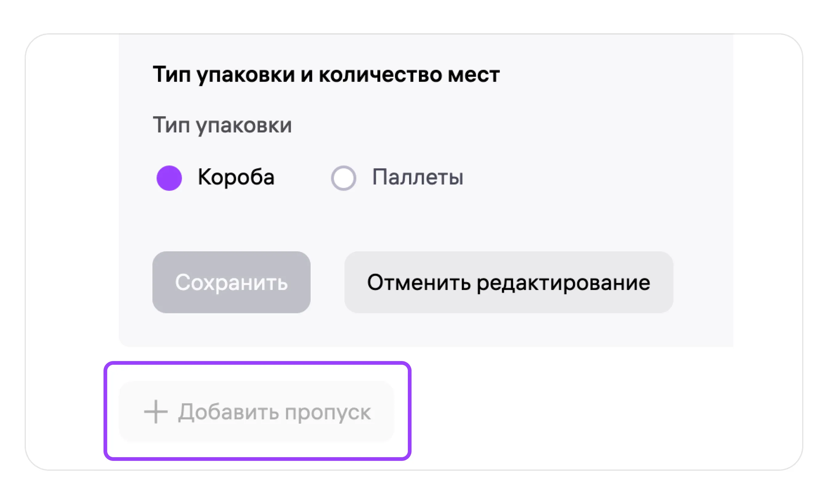Click the word "редактирование" in cancel button
828x504 pixels.
coord(563,283)
